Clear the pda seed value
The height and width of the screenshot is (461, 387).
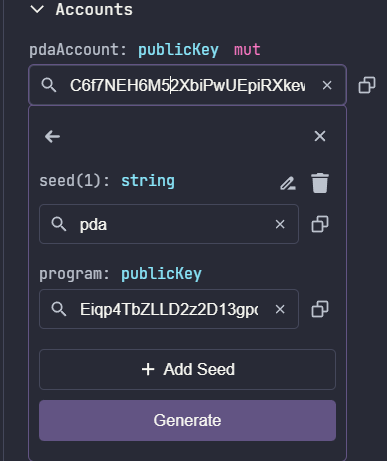[280, 224]
